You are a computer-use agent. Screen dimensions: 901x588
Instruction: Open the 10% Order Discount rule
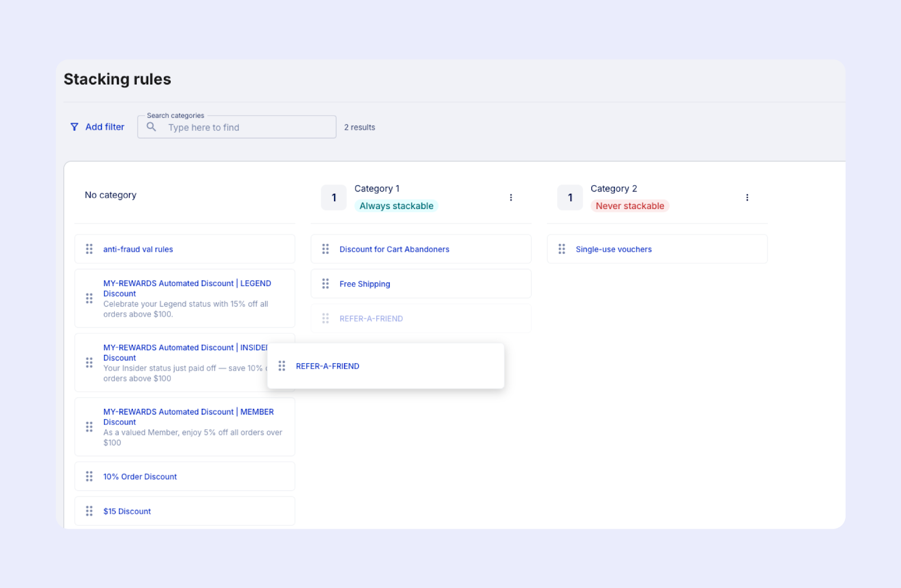[x=140, y=476]
